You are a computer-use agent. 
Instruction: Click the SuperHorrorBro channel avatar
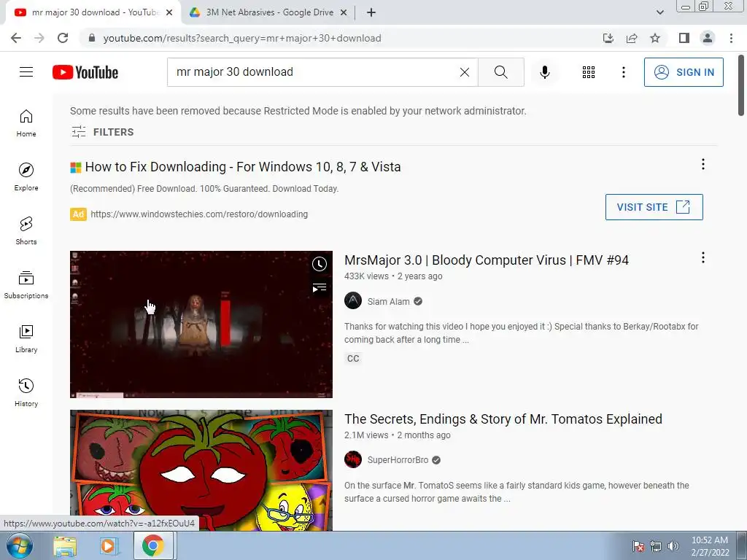tap(353, 459)
